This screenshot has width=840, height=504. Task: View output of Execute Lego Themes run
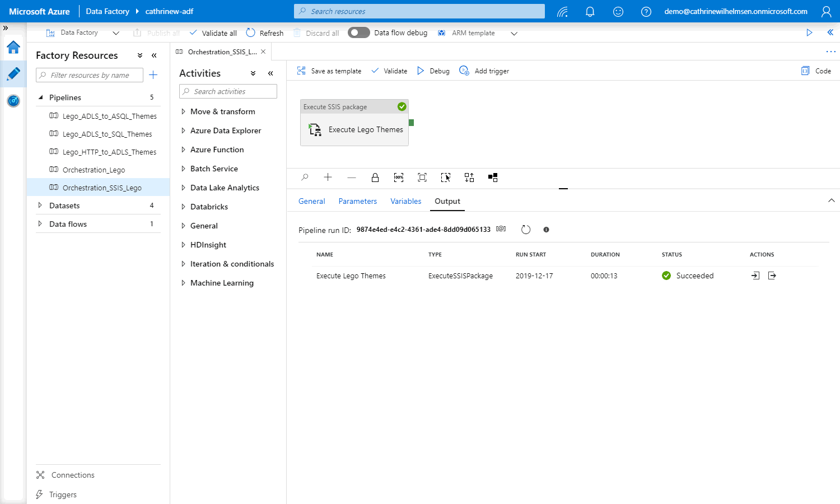pos(772,276)
